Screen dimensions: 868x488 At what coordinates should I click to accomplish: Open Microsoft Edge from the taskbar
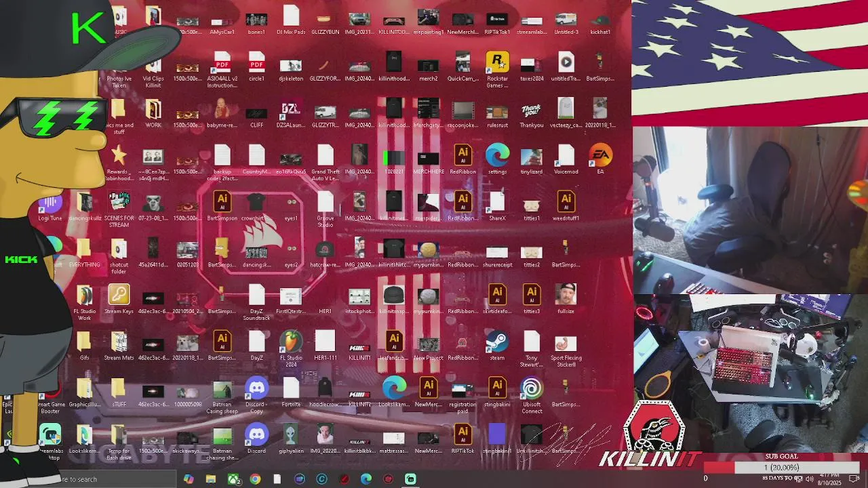(x=366, y=479)
